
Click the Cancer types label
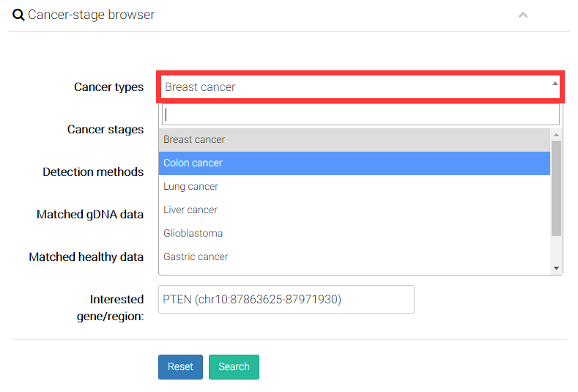tap(108, 86)
